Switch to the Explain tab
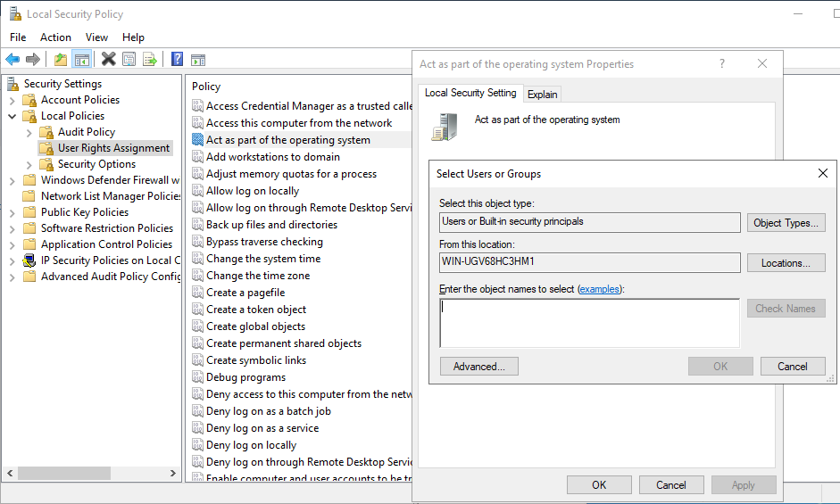Screen dimensions: 840x504 [x=542, y=94]
